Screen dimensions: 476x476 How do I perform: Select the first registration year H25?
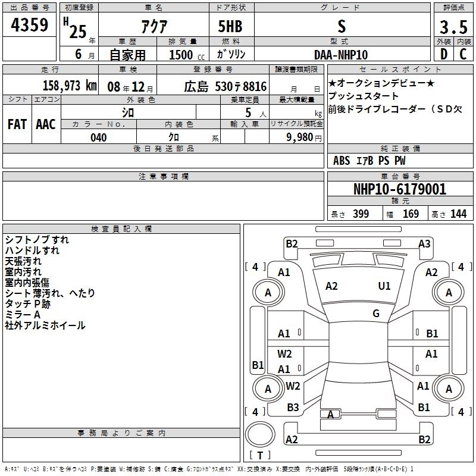click(x=75, y=29)
